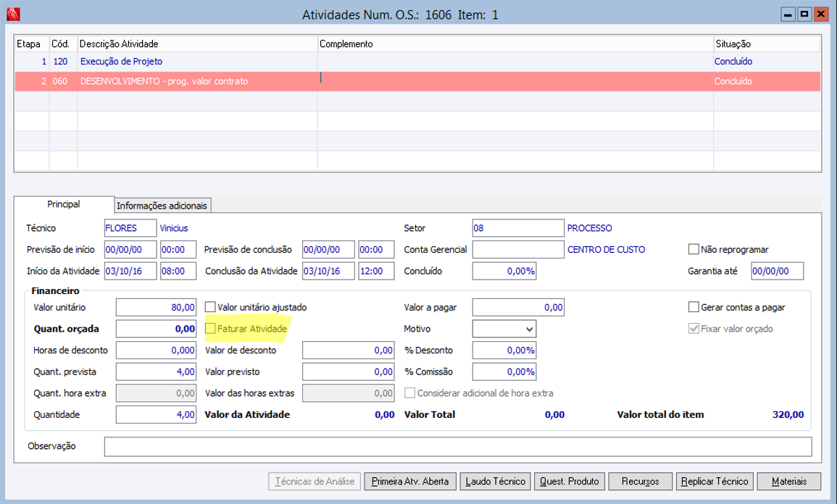837x504 pixels.
Task: Open the Materiais button
Action: click(788, 482)
